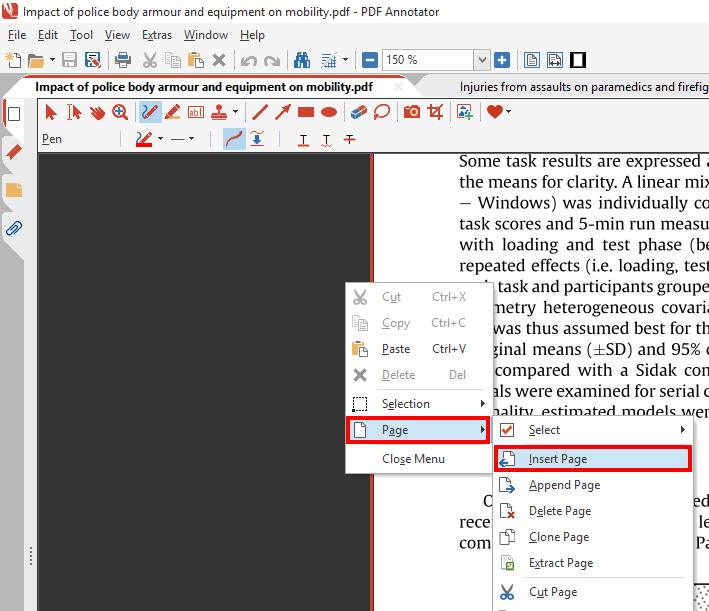Click the Paste clipboard toolbar icon
This screenshot has height=611, width=709.
[x=196, y=60]
